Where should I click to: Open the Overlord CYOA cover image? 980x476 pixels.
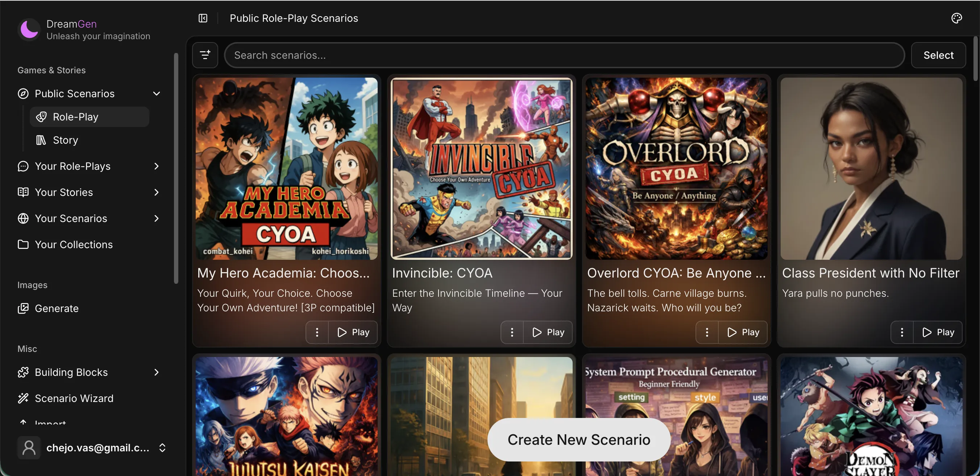point(677,169)
